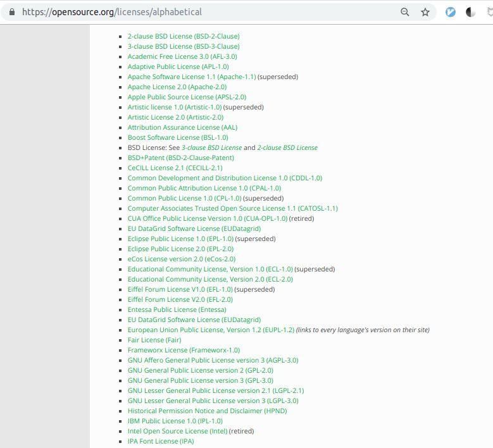Open 2-clause BSD License link
Screen dimensions: 493x448
click(x=184, y=37)
